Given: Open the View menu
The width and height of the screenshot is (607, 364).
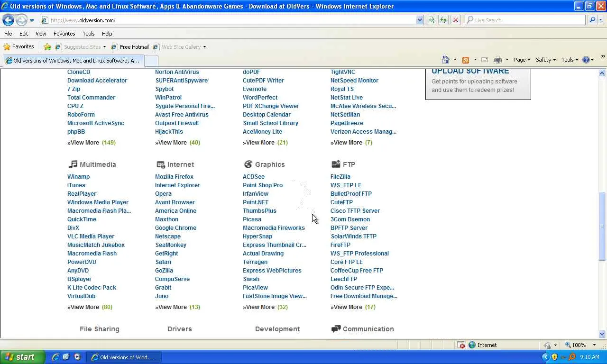Looking at the screenshot, I should (41, 34).
